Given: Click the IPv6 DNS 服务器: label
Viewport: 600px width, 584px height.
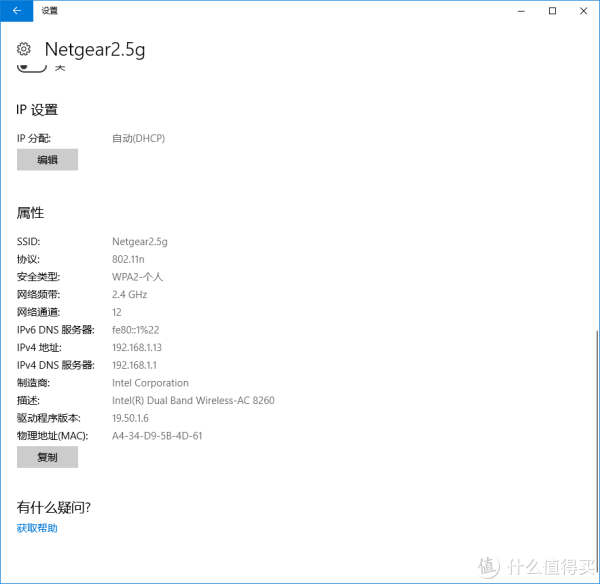Looking at the screenshot, I should [56, 330].
